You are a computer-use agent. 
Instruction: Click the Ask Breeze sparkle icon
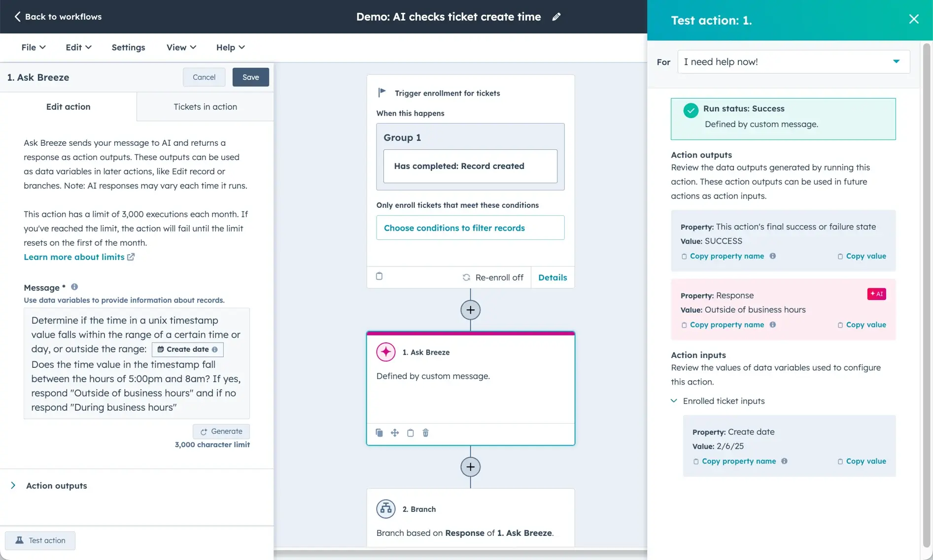pos(386,352)
